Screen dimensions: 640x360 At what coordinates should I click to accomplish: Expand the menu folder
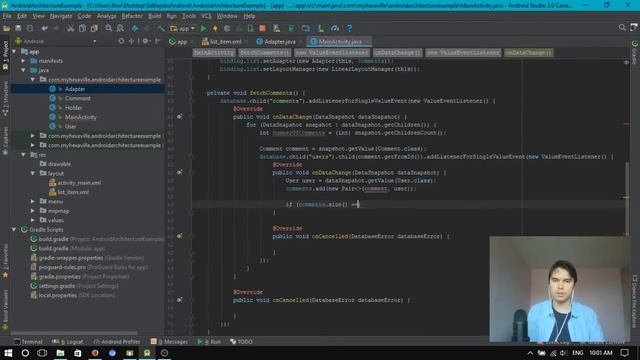[33, 201]
